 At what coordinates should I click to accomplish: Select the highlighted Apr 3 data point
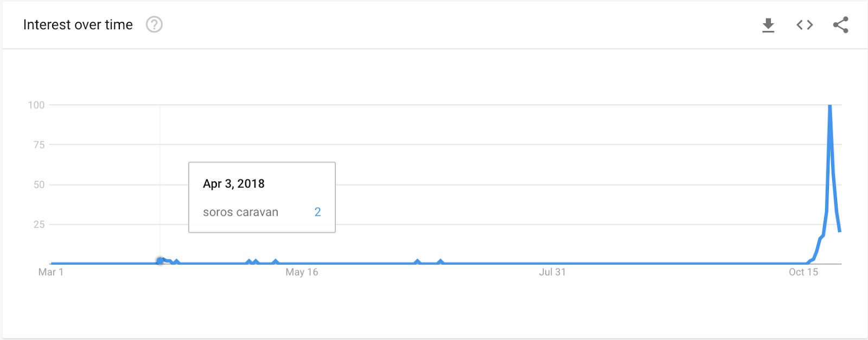coord(160,261)
